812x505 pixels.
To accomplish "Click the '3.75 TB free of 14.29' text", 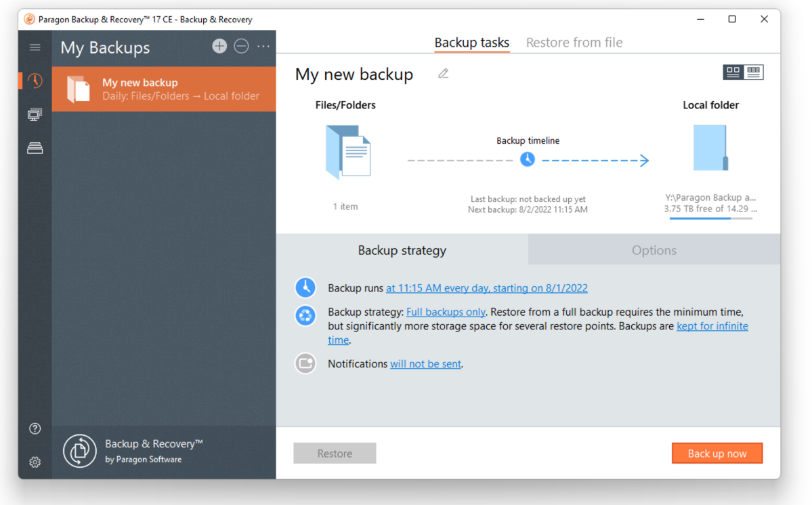I will tap(710, 209).
